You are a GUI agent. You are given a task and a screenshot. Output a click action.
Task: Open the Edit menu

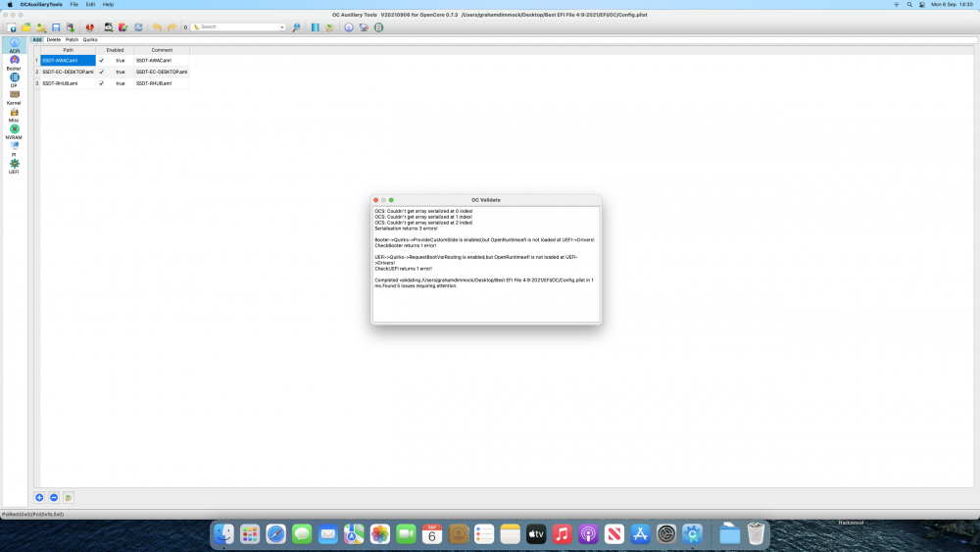pyautogui.click(x=90, y=4)
